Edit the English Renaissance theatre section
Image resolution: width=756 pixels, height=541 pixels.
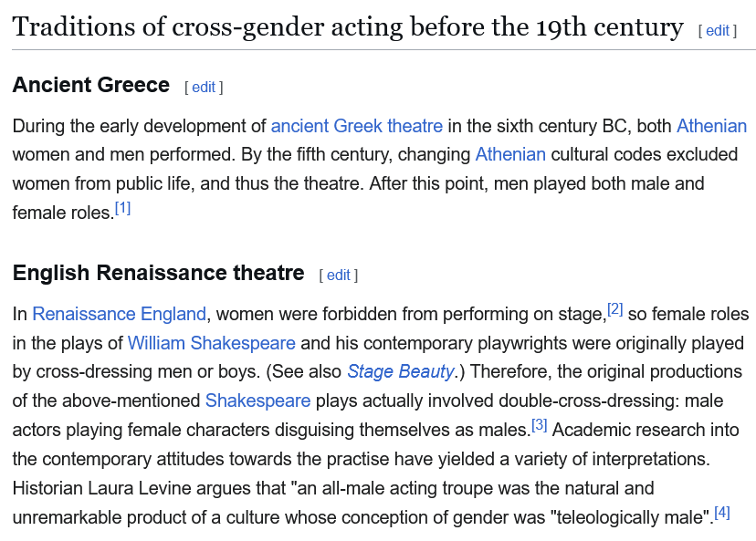[339, 276]
